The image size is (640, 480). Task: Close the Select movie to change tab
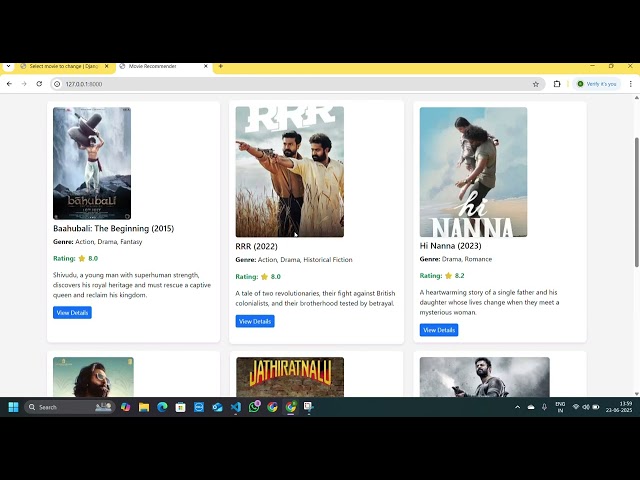(x=107, y=66)
